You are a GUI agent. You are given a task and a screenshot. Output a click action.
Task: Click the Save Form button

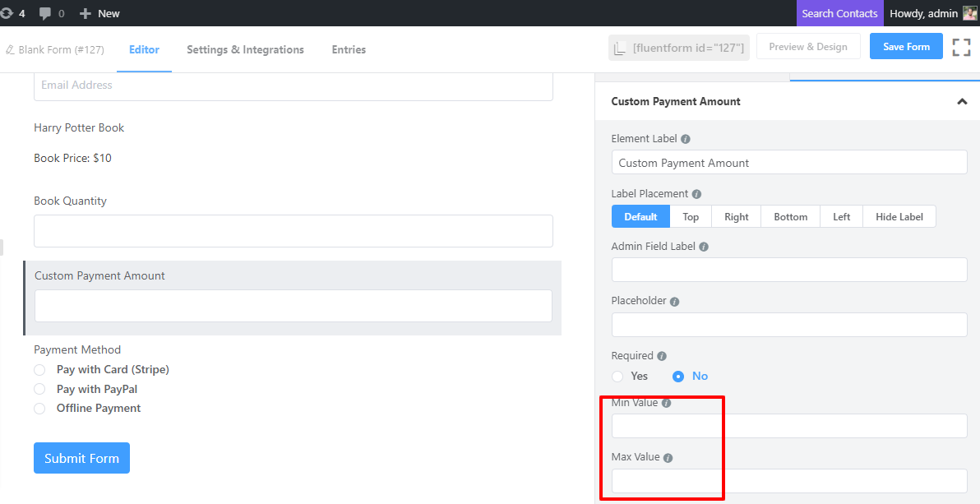906,47
